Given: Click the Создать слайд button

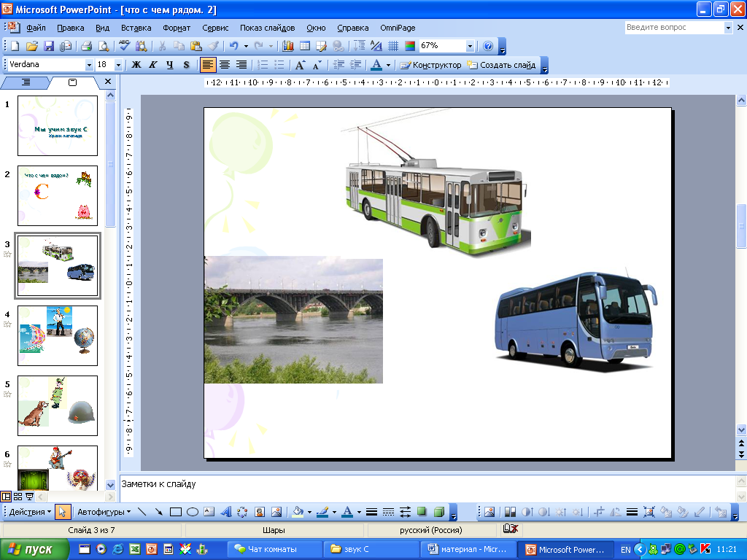Looking at the screenshot, I should point(501,65).
